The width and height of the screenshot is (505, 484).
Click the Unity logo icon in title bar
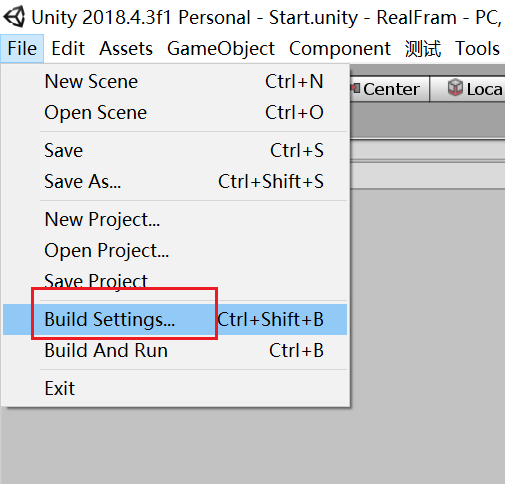tap(14, 17)
